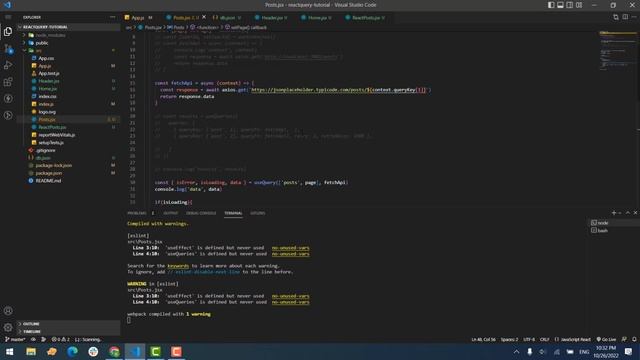Close the terminal panel
640x360 pixels.
(x=635, y=213)
